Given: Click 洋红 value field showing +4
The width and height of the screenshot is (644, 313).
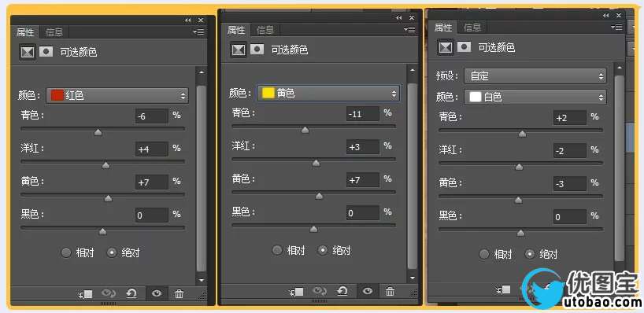Looking at the screenshot, I should [152, 149].
